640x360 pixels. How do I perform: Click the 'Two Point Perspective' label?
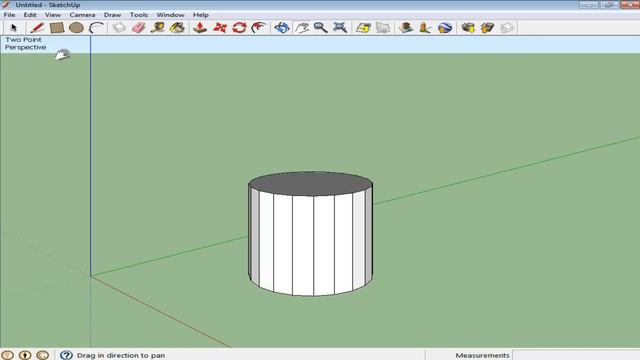25,43
